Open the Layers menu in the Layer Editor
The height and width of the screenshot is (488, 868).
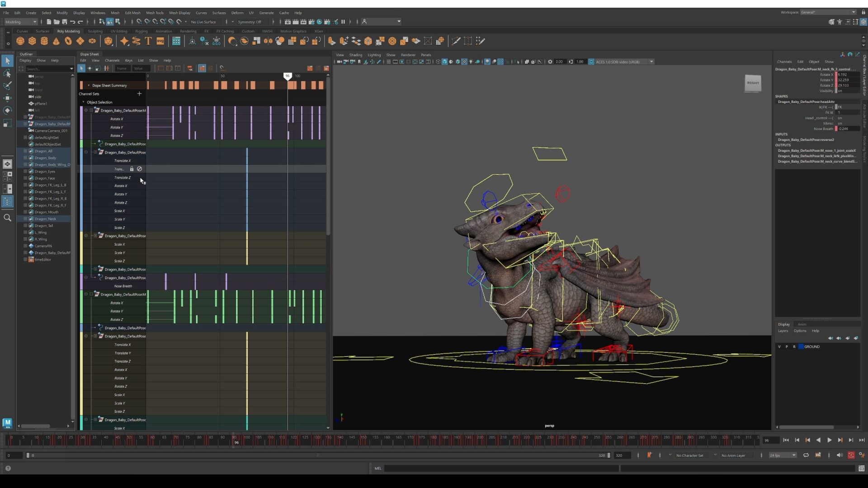click(x=783, y=331)
